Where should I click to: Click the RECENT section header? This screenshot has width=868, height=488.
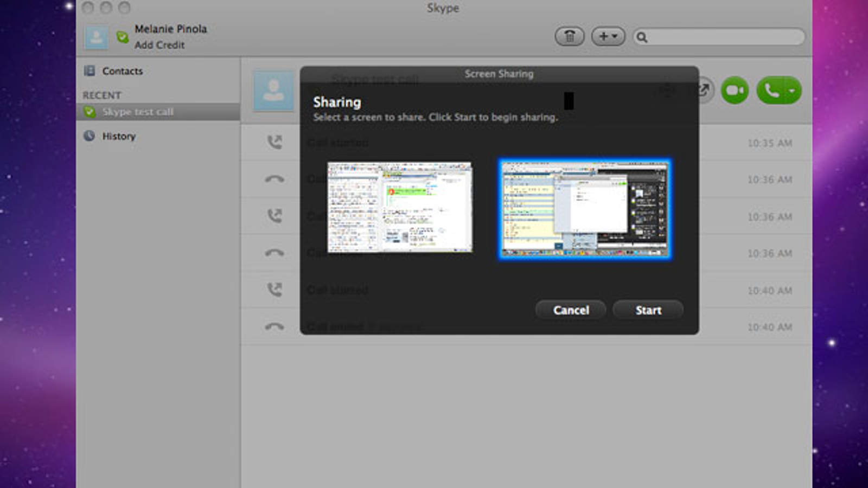point(101,95)
